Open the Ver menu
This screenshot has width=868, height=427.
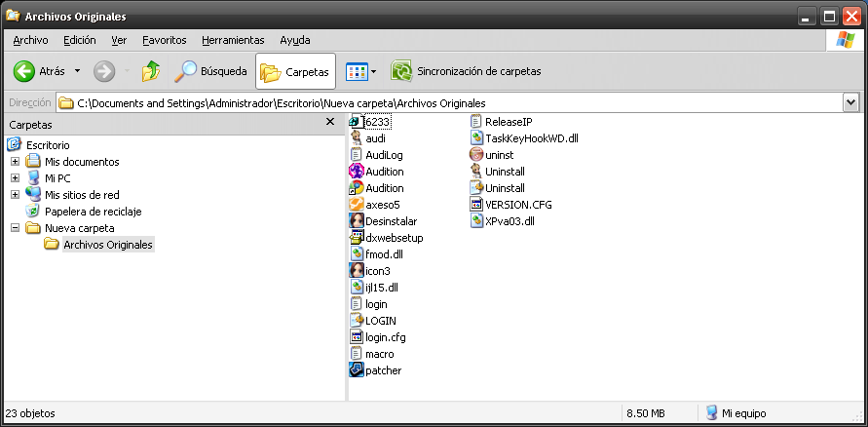coord(119,40)
